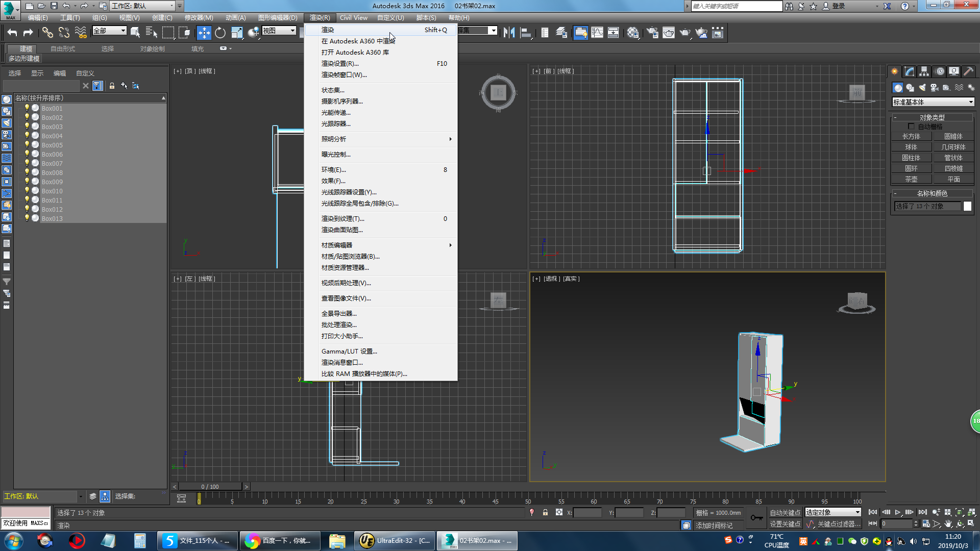This screenshot has height=551, width=980.
Task: Switch to the 自由形式 ribbon tab
Action: click(x=63, y=48)
